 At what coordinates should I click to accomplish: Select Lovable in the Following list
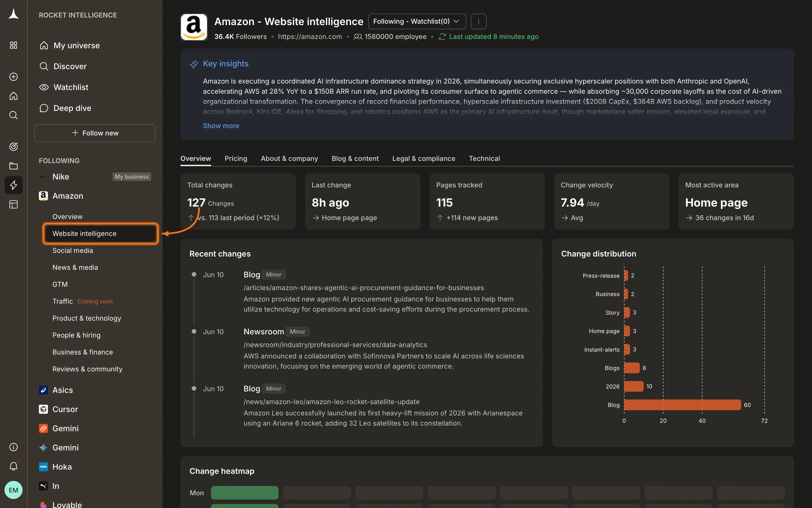tap(67, 504)
